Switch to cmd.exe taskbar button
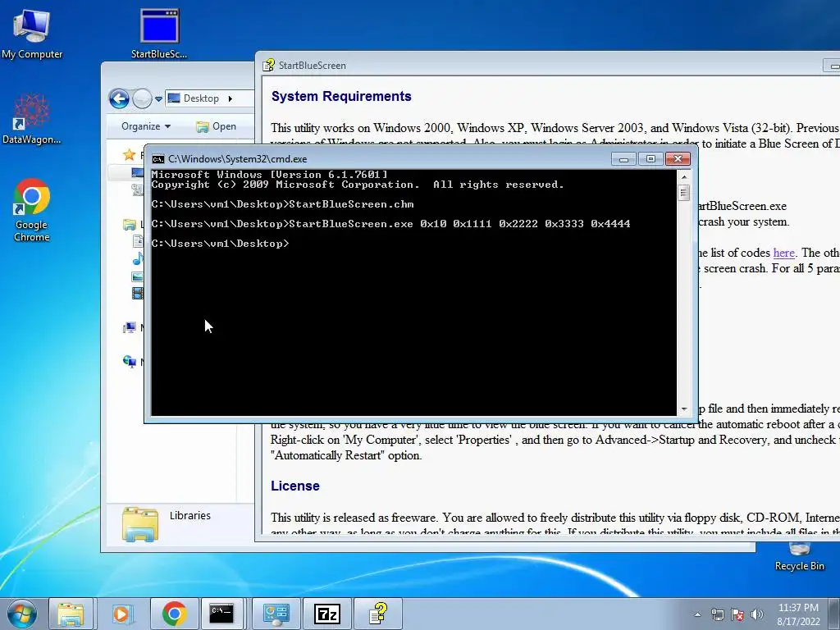840x630 pixels. [221, 614]
